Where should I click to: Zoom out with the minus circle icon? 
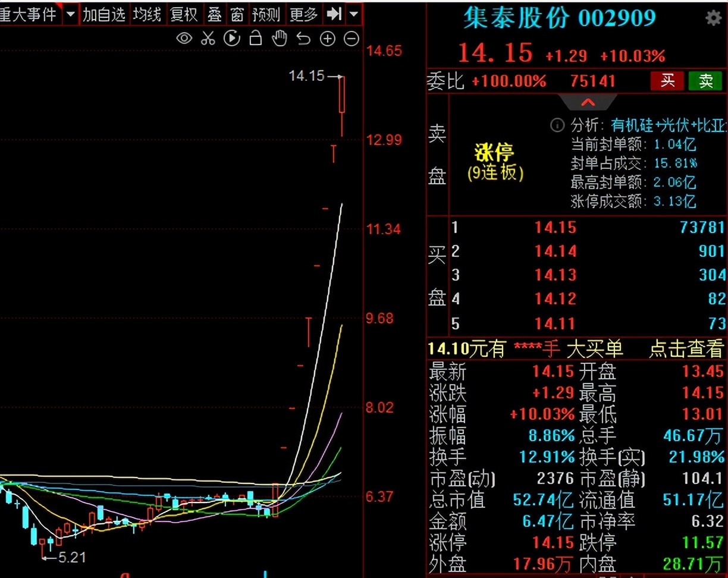coord(352,39)
